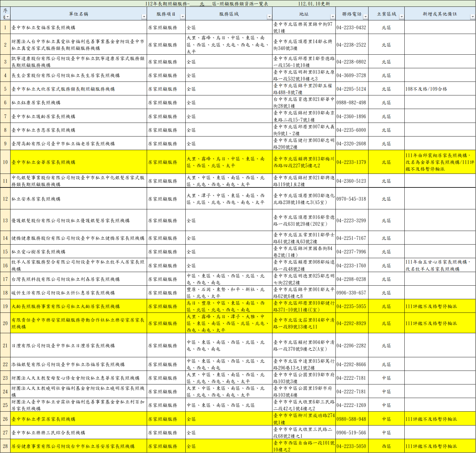Viewport: 476px width, 453px height.
Task: Select phone number 0980-588-948
Action: 352,419
